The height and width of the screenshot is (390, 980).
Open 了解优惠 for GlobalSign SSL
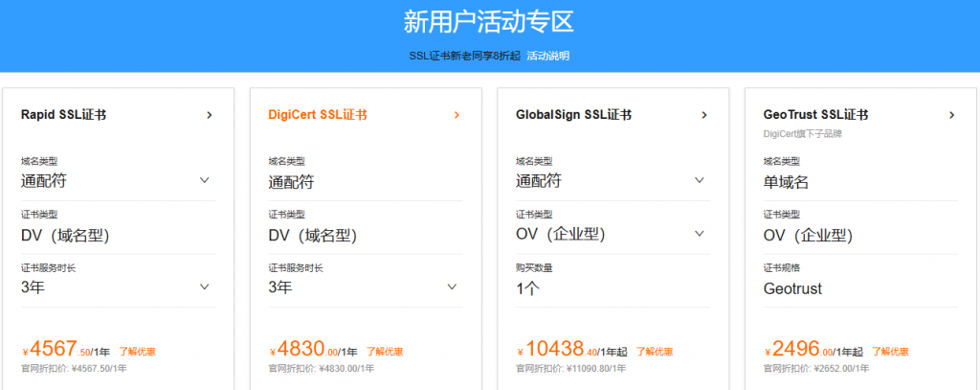coord(654,352)
